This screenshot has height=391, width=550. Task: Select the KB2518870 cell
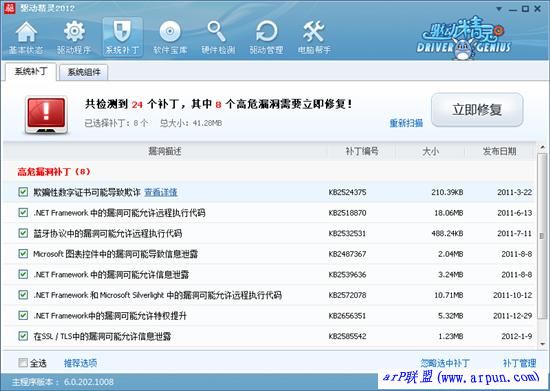coord(347,213)
